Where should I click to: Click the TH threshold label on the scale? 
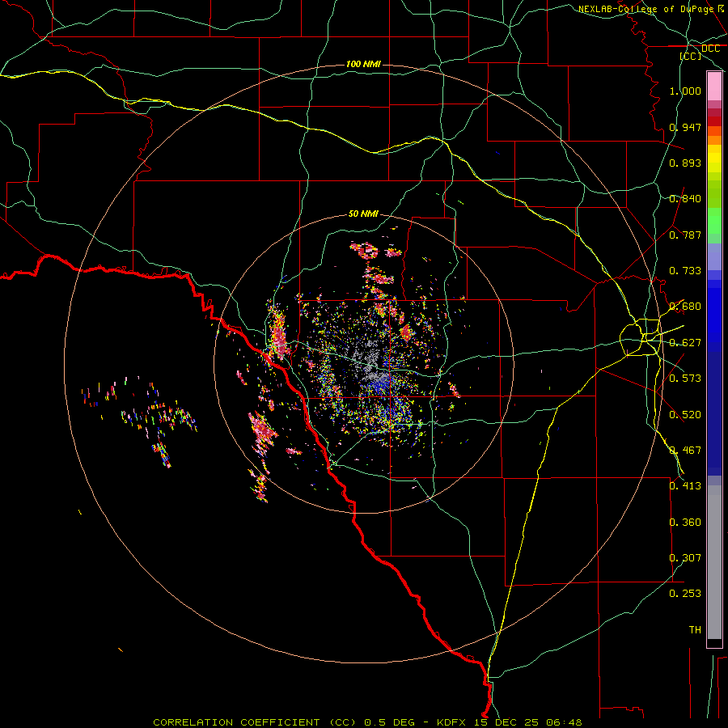[x=695, y=630]
